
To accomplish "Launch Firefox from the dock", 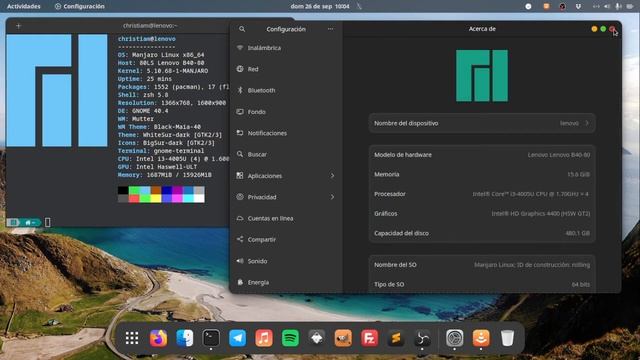I will [158, 338].
